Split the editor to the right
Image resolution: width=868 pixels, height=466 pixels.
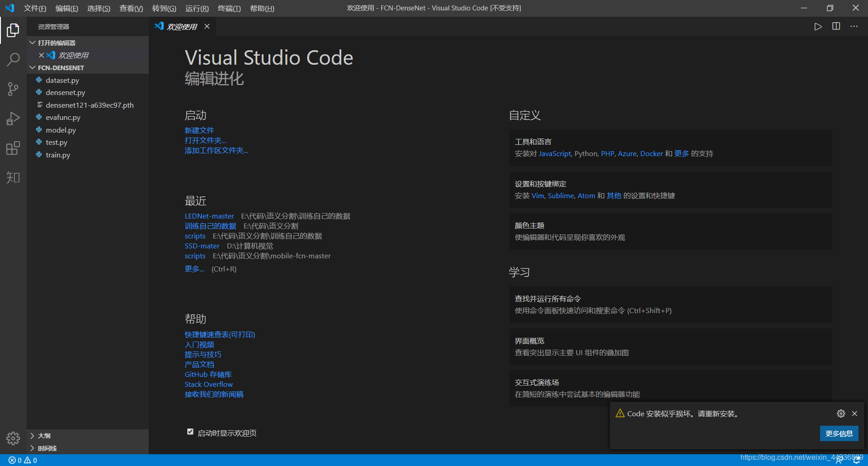836,26
